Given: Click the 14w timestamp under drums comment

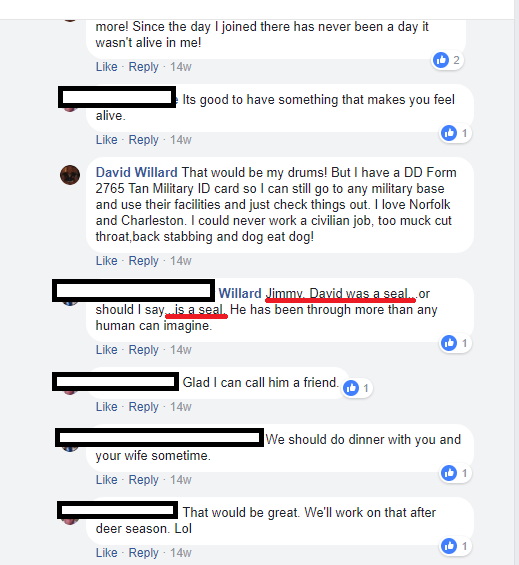Looking at the screenshot, I should [181, 261].
